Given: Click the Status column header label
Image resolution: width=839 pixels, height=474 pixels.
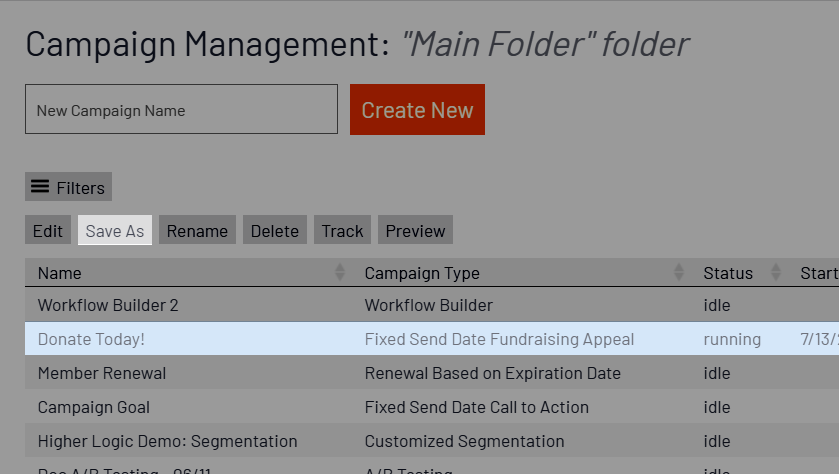Looking at the screenshot, I should pos(728,273).
